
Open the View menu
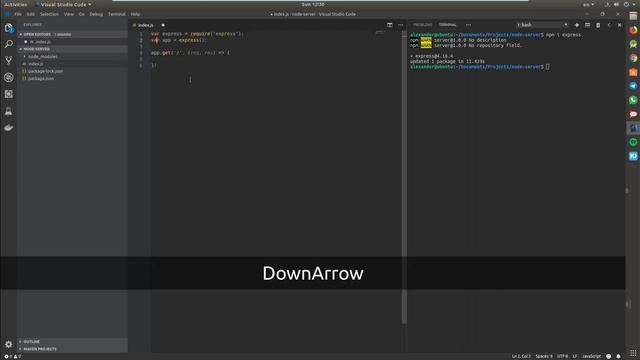(69, 14)
